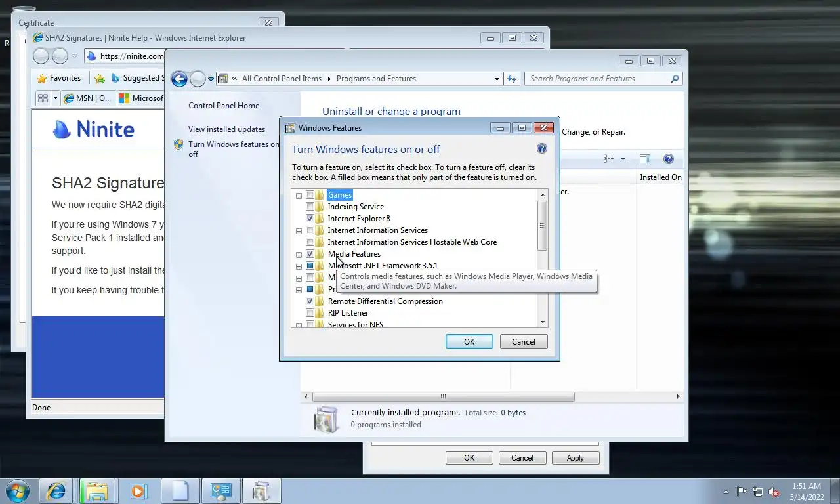Open the Quick Tabs icon in Internet Explorer
Screen dimensions: 840x504
click(43, 98)
